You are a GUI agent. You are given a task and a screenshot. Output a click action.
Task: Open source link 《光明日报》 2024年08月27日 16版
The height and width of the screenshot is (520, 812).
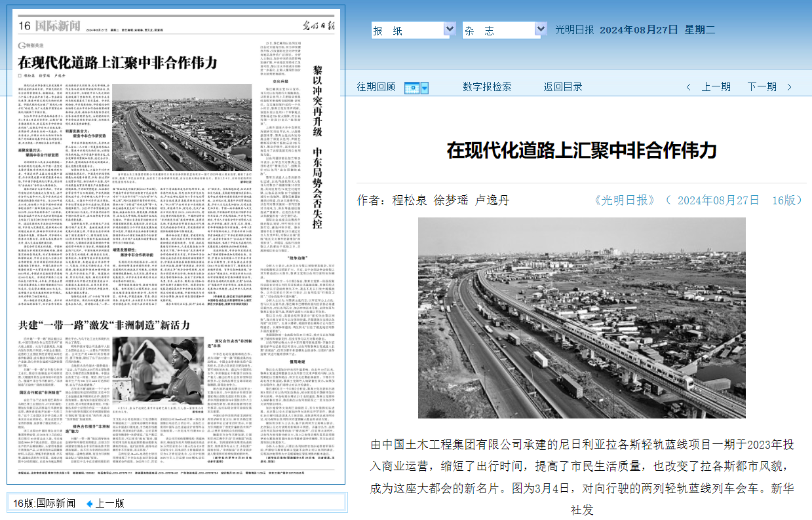coord(698,200)
